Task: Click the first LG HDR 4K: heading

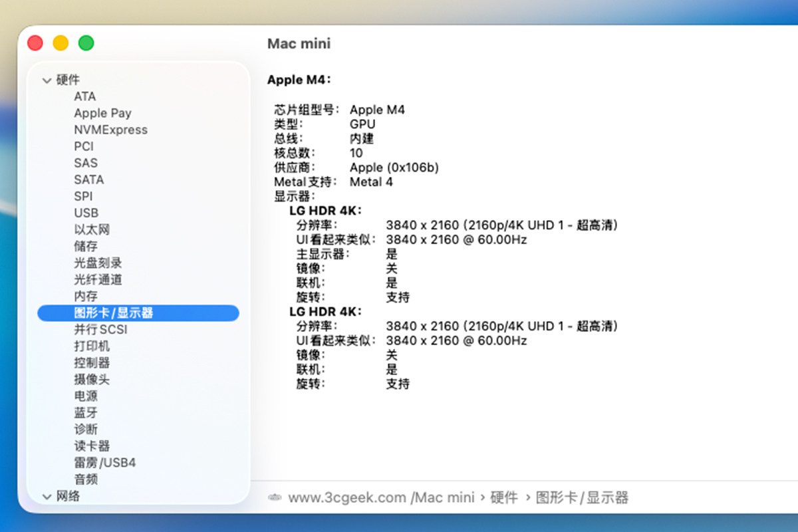Action: point(325,211)
